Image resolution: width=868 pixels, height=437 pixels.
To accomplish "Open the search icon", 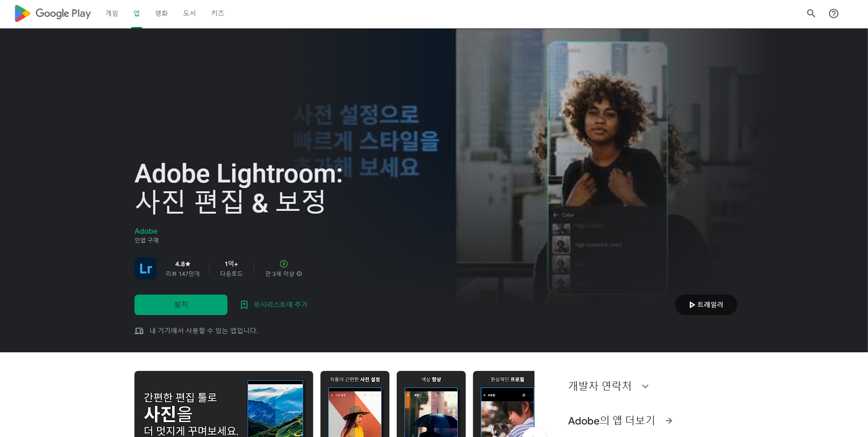I will click(811, 13).
